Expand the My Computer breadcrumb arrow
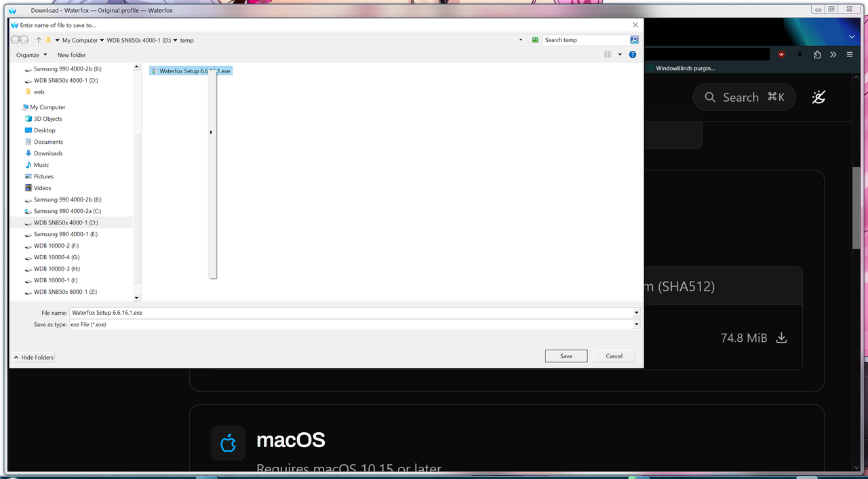The image size is (868, 479). pyautogui.click(x=102, y=40)
